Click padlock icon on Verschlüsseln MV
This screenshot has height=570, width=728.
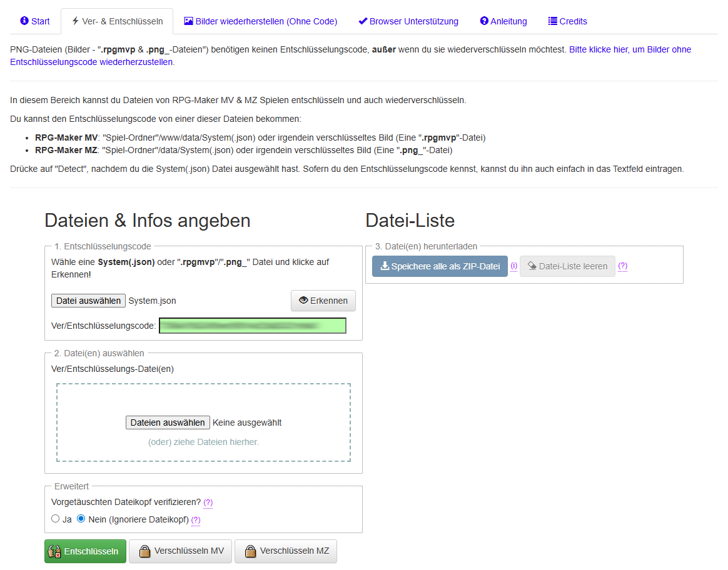tap(145, 551)
